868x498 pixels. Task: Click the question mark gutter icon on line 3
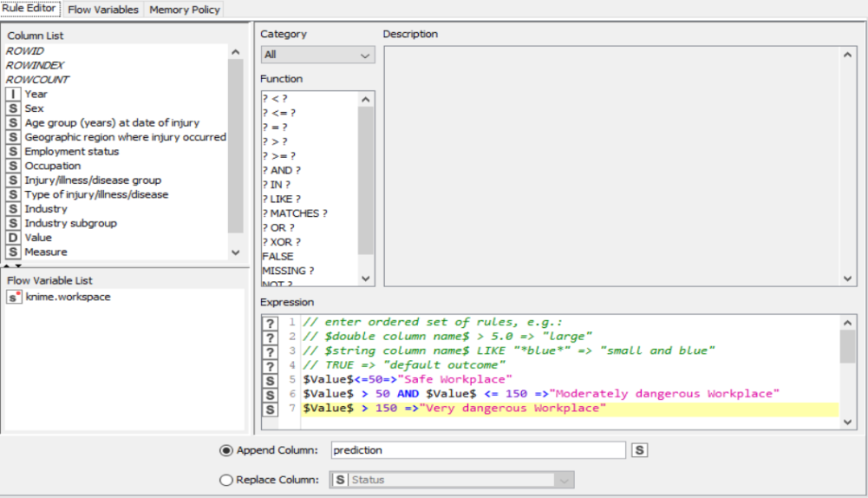[270, 352]
